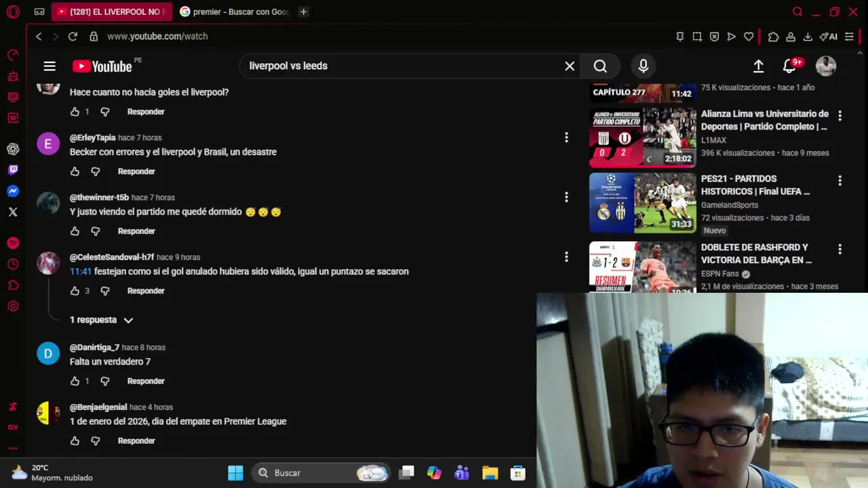Open Twitch panel in the sidebar

(x=13, y=170)
